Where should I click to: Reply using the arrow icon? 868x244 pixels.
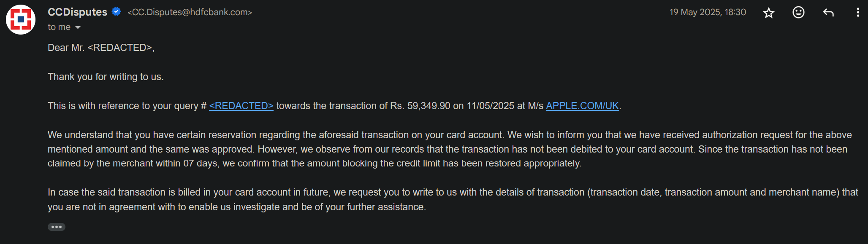click(x=828, y=13)
